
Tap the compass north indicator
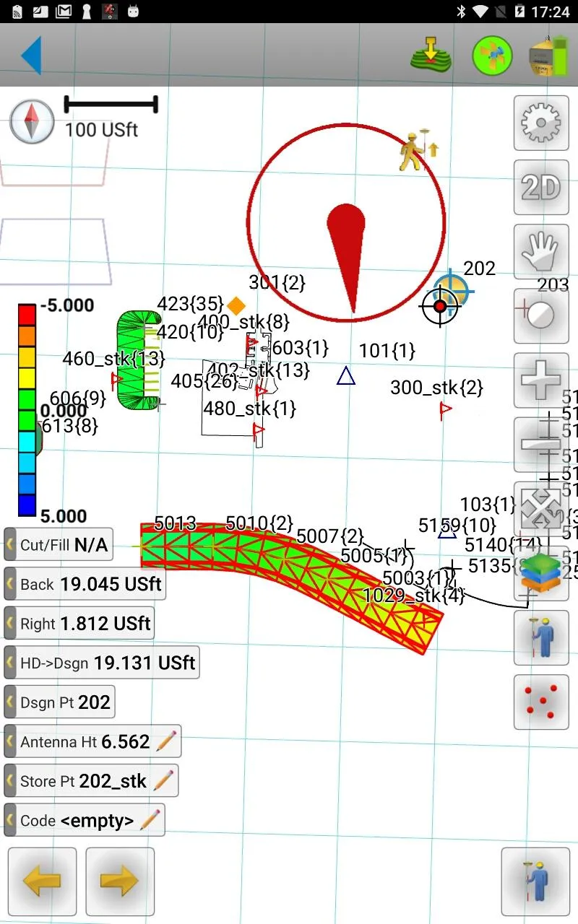click(x=32, y=121)
